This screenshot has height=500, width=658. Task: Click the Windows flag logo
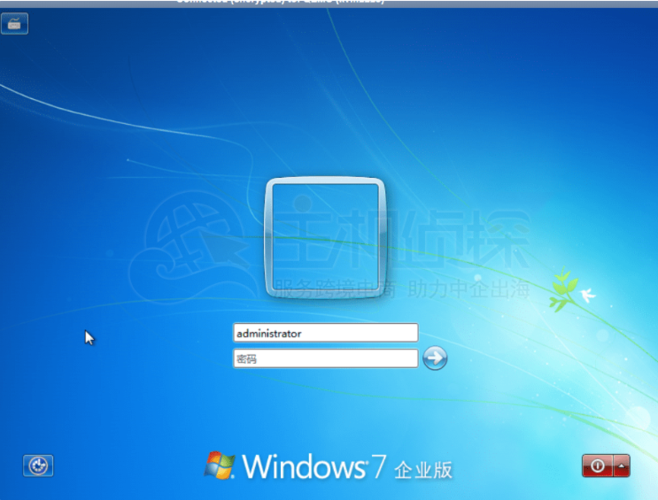[220, 465]
